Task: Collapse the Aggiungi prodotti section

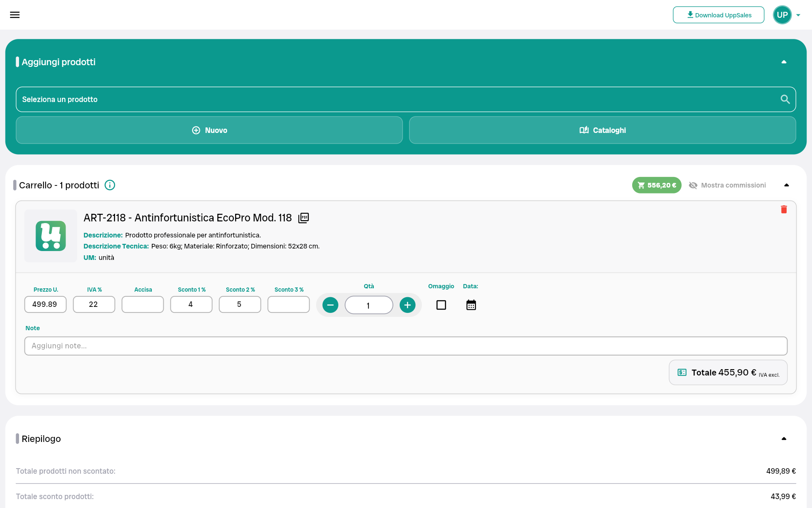Action: [x=784, y=62]
